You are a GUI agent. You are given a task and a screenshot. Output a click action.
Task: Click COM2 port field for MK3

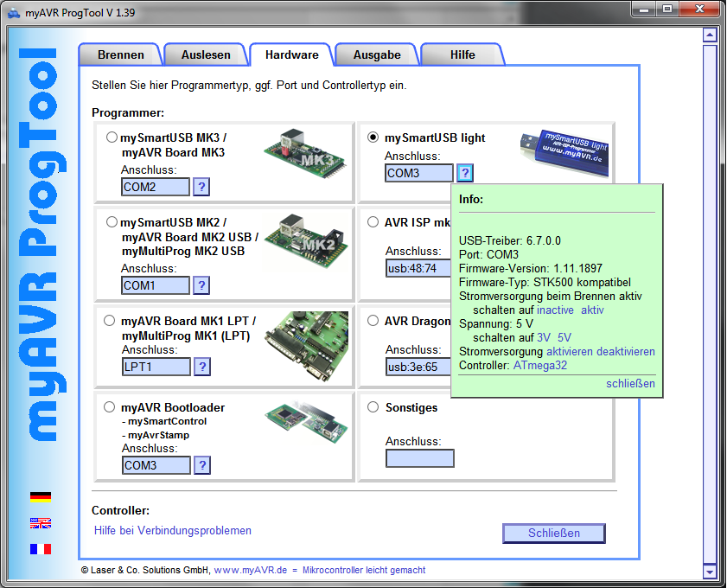point(156,187)
